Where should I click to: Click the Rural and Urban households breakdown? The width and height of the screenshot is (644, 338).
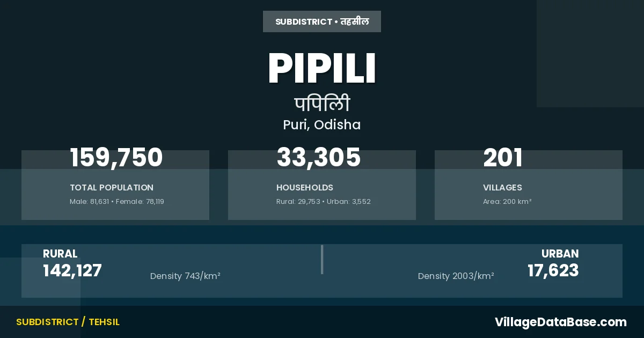pos(324,202)
